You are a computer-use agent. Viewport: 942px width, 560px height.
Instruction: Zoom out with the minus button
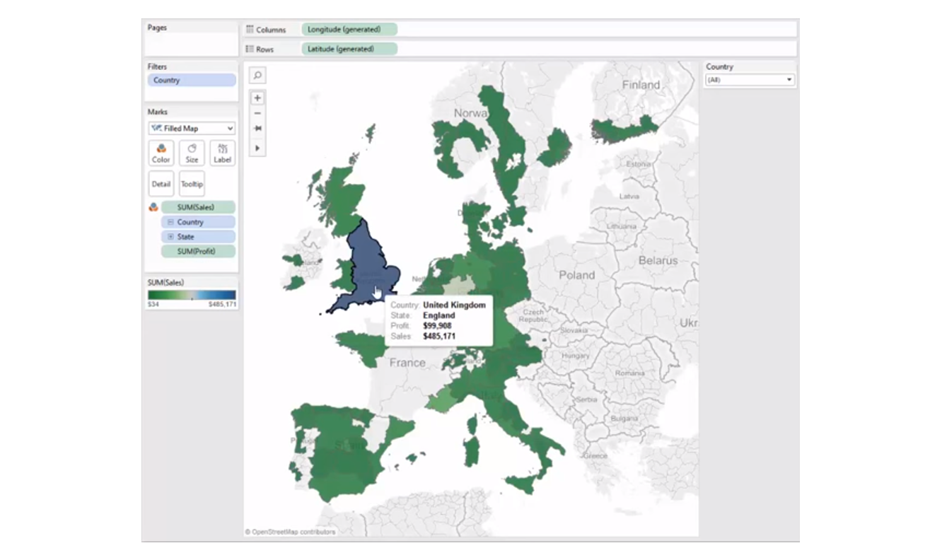(257, 113)
